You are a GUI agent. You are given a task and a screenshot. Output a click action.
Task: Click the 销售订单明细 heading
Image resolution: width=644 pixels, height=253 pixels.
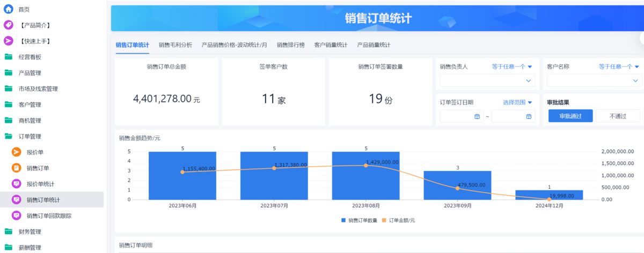[x=136, y=245]
